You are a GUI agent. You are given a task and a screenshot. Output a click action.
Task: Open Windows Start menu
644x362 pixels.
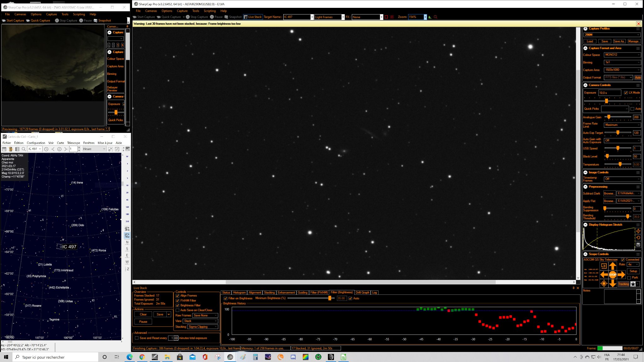(x=6, y=357)
